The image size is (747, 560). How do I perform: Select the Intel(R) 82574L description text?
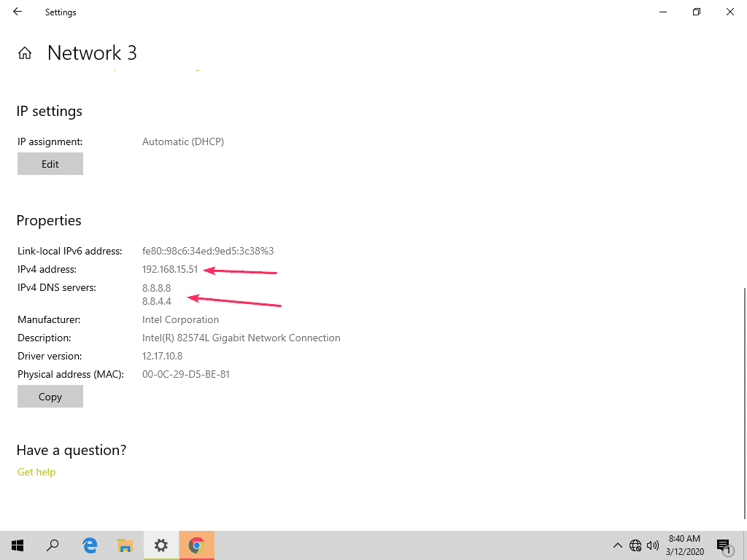click(x=241, y=338)
